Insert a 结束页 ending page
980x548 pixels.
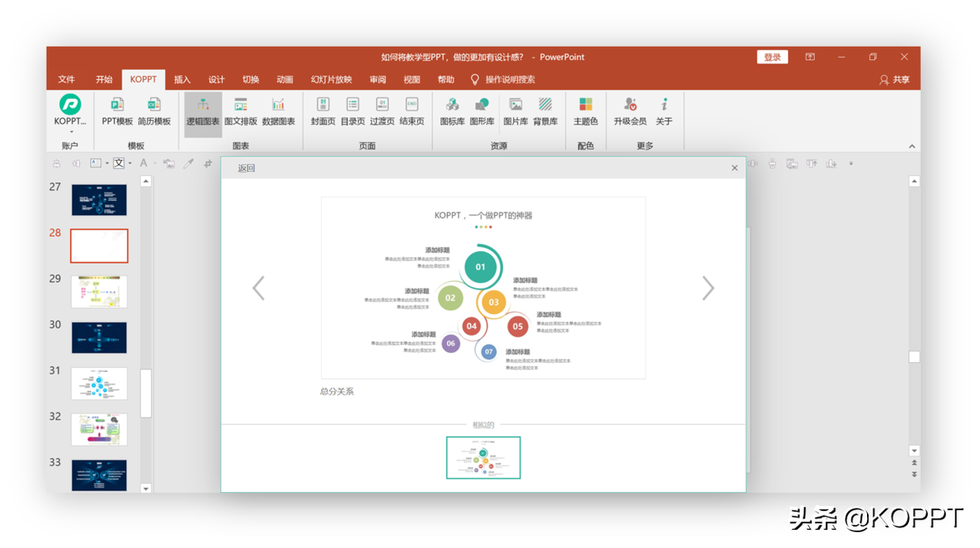tap(412, 111)
